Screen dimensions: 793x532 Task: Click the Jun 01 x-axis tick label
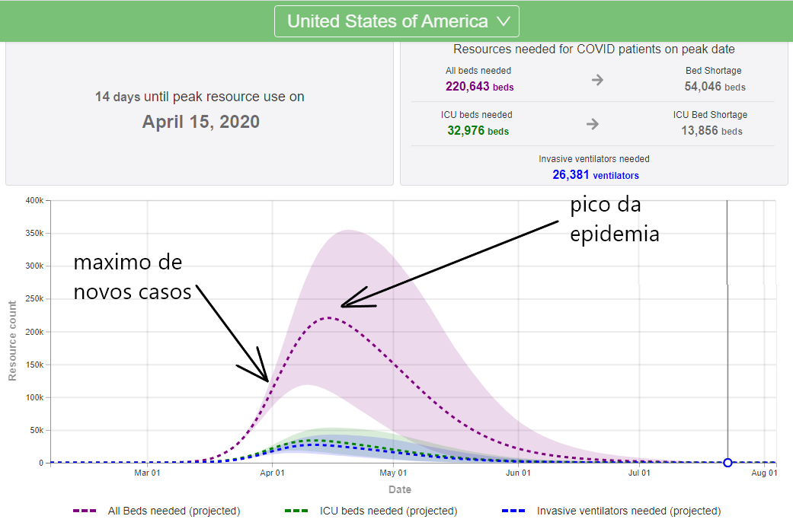[x=518, y=473]
